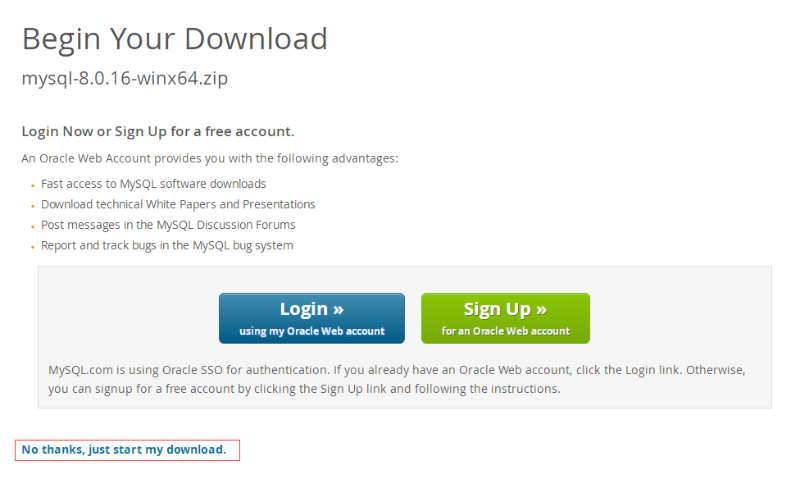Click the double-arrow chevron on Sign Up button

[541, 310]
